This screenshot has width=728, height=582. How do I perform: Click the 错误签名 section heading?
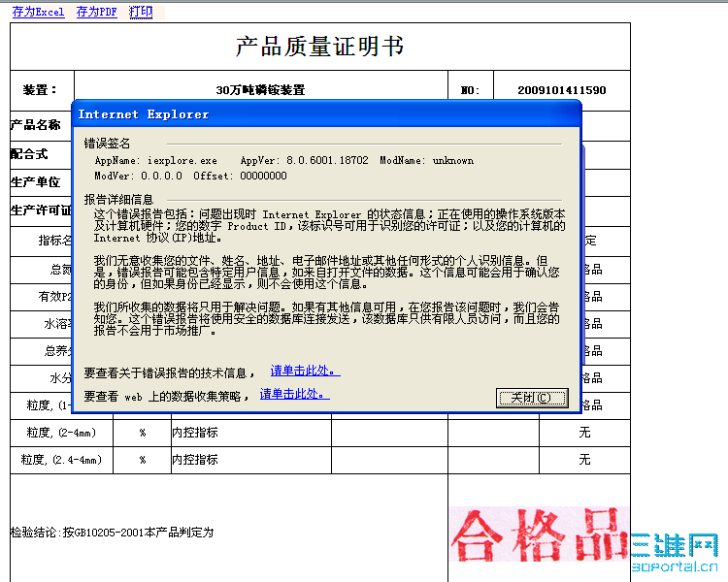tap(107, 144)
